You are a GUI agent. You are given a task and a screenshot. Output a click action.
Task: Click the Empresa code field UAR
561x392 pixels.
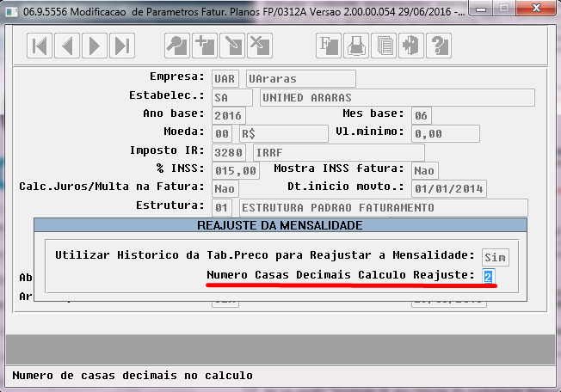pos(225,78)
